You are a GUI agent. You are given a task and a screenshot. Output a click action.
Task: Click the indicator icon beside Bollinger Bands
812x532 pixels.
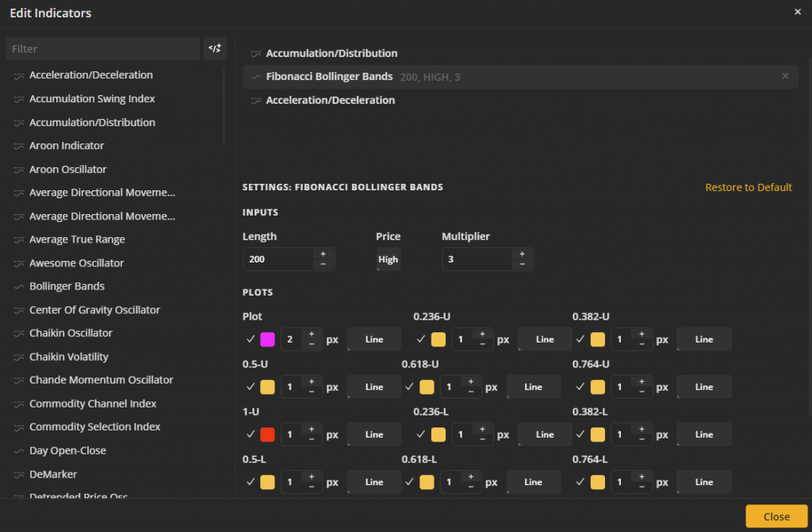coord(18,286)
